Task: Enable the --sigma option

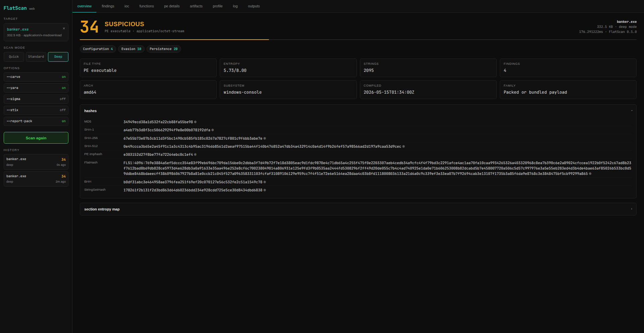Action: [36, 99]
